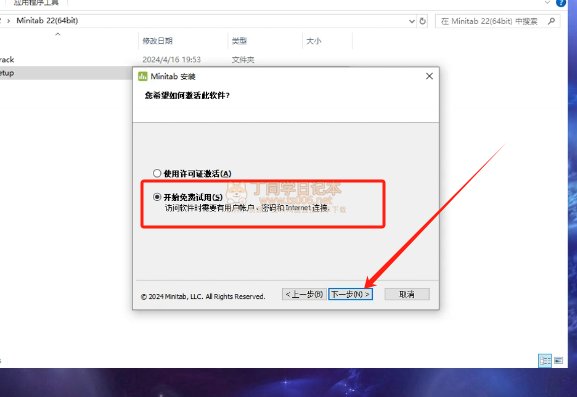This screenshot has height=397, width=577.
Task: Choose the free trial radio option
Action: (157, 197)
